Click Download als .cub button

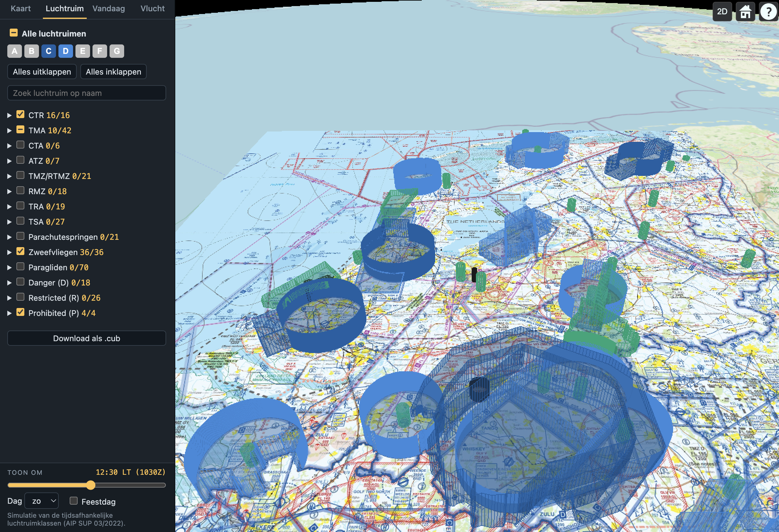coord(86,338)
